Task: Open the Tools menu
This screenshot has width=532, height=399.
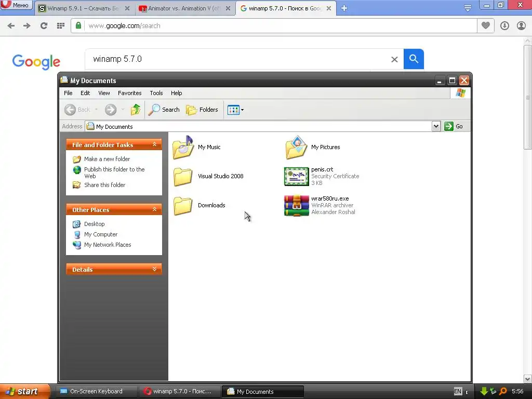Action: (156, 93)
